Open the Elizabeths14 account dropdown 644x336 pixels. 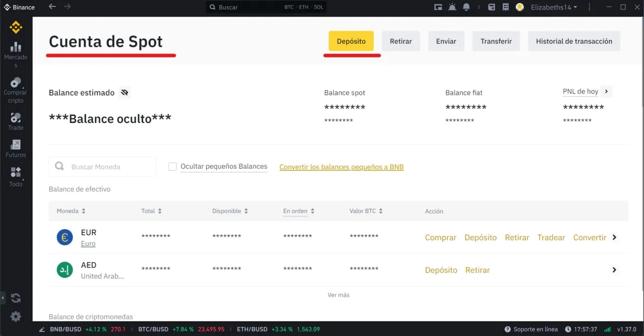click(554, 7)
